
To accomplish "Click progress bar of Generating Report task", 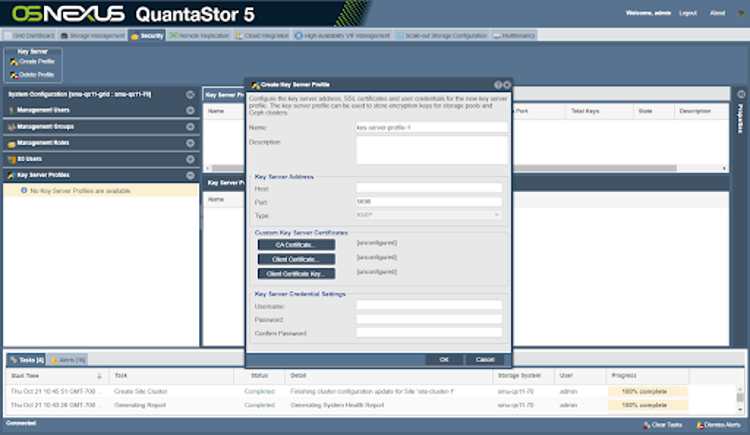I will 648,405.
